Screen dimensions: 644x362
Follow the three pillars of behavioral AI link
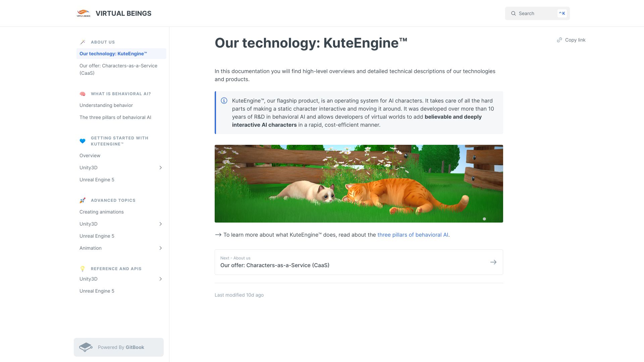pos(413,235)
